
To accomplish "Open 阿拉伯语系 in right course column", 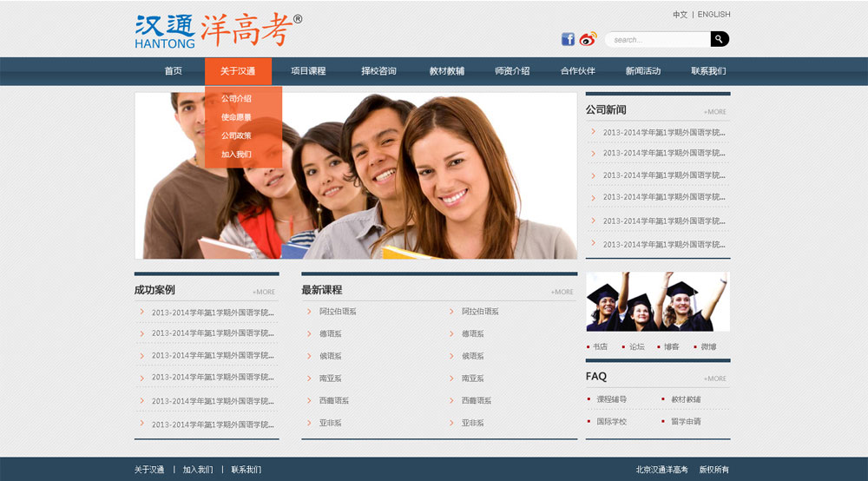I will pyautogui.click(x=481, y=312).
